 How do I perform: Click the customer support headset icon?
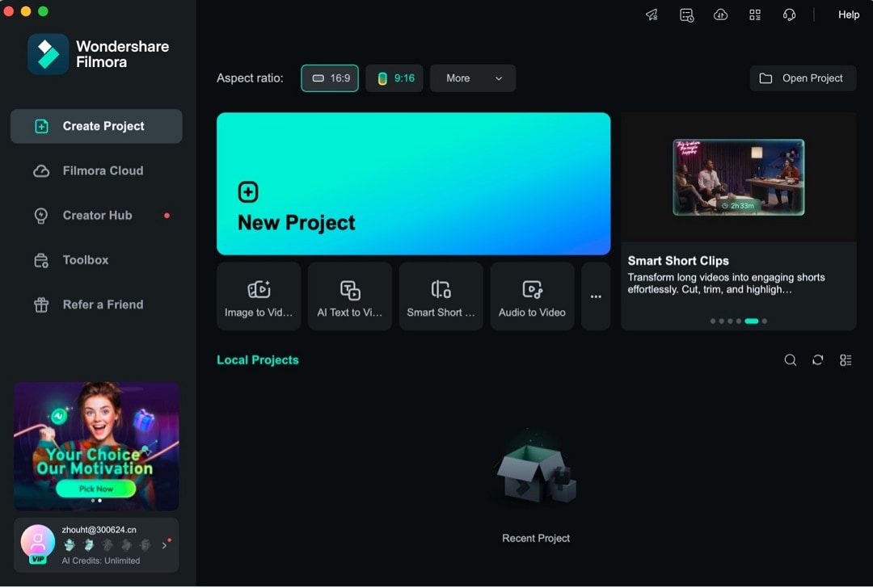coord(789,15)
